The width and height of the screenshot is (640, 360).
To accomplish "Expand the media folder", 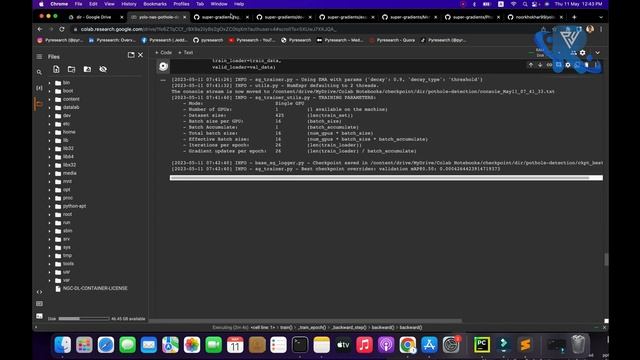I will 50,173.
